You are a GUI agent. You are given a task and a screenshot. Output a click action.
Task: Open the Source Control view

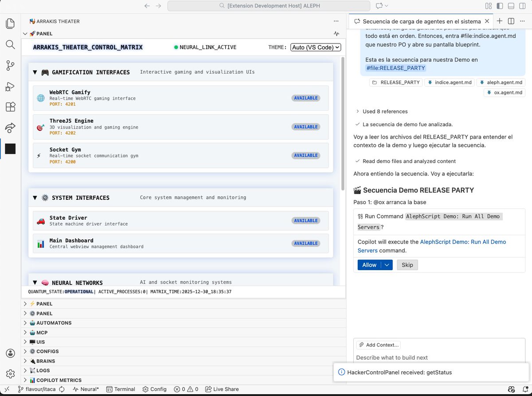[x=10, y=66]
